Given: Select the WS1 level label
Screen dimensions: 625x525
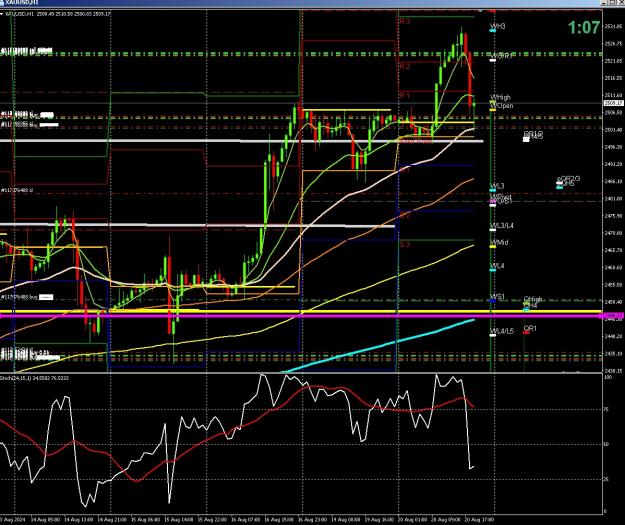Looking at the screenshot, I should point(497,297).
